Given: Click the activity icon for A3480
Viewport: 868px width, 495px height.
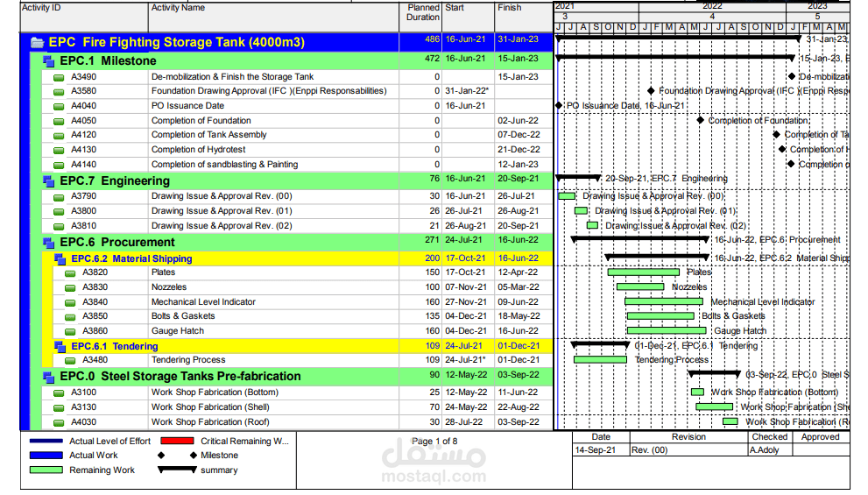Looking at the screenshot, I should click(70, 361).
